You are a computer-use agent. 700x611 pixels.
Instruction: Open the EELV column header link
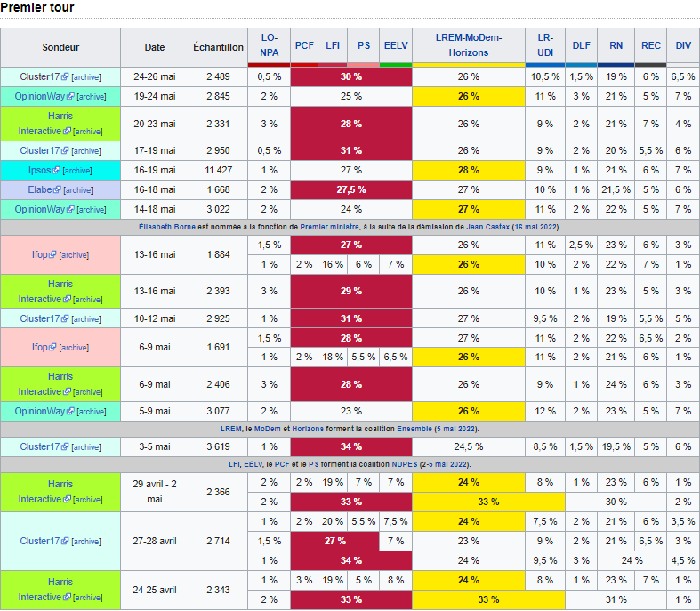(395, 45)
